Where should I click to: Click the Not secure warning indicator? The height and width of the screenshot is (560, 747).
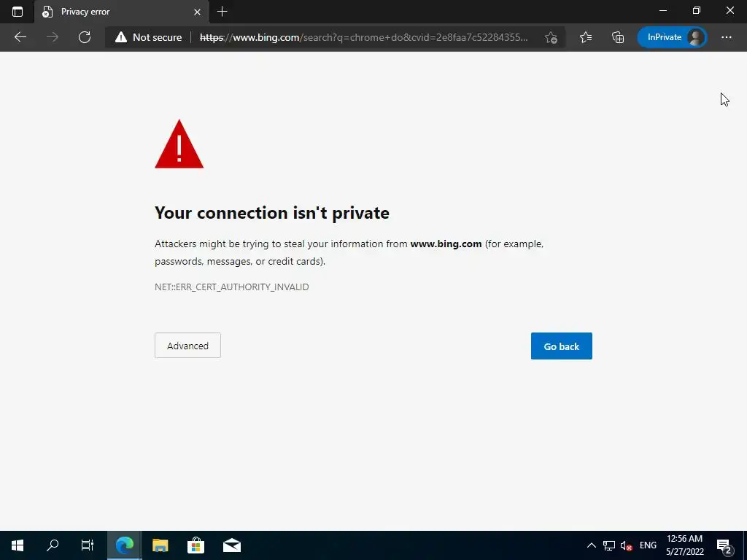pos(148,37)
